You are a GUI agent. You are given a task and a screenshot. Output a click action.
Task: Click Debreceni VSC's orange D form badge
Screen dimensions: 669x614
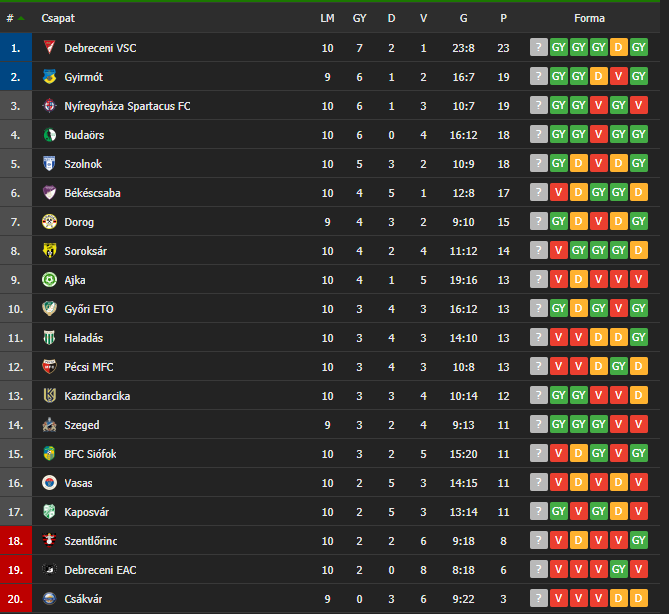(x=618, y=47)
